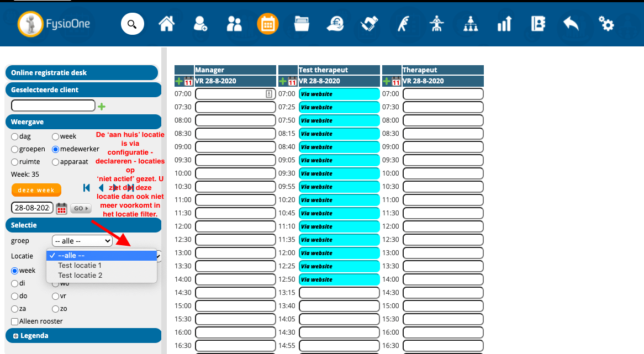This screenshot has height=354, width=644.
Task: Open the euro invoicing icon
Action: point(335,24)
